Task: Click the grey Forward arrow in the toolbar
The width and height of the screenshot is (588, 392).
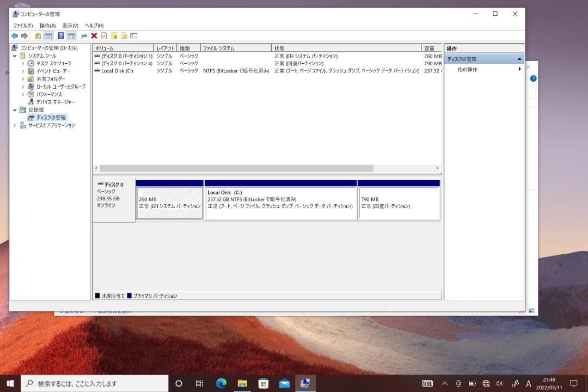Action: pos(24,36)
